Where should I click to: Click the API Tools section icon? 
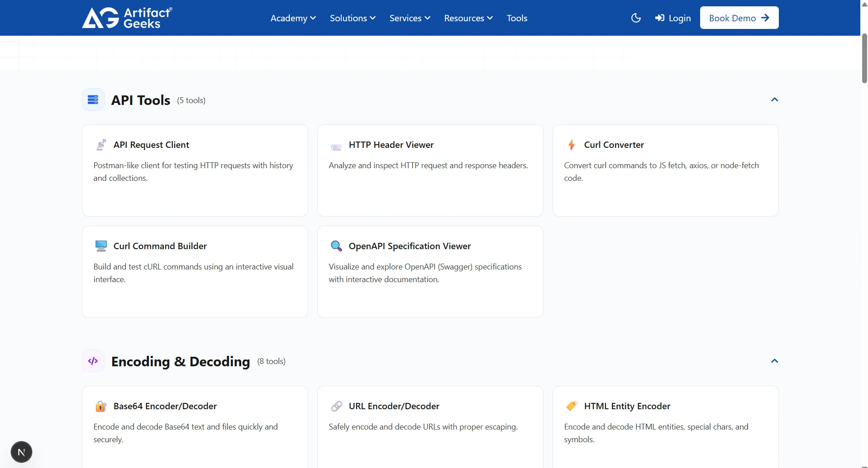coord(93,99)
